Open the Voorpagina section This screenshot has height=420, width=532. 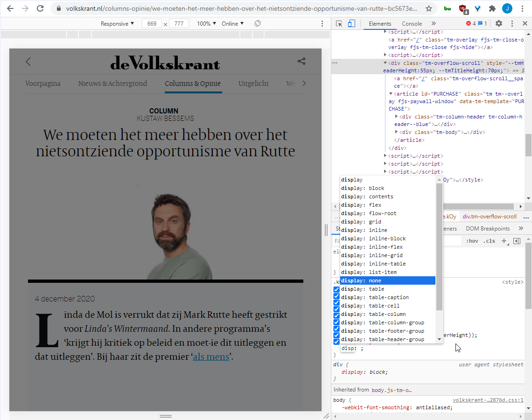click(43, 84)
